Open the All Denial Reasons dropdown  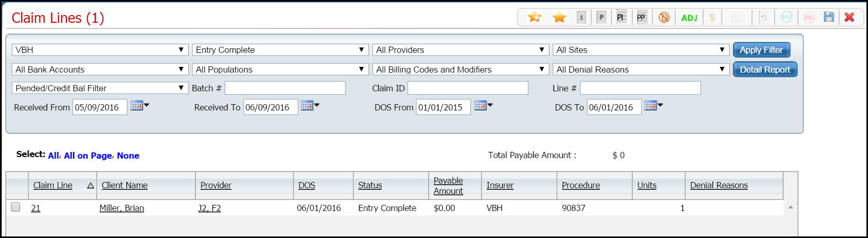[641, 69]
